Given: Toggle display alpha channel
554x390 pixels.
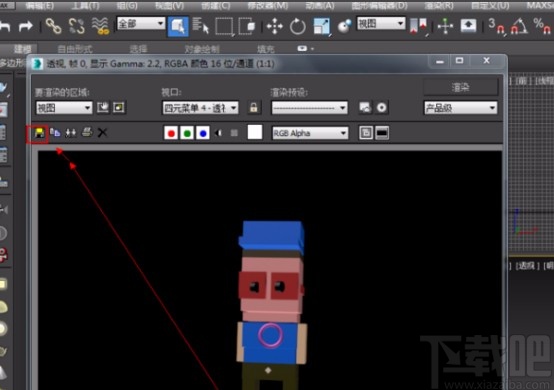Looking at the screenshot, I should coord(218,133).
